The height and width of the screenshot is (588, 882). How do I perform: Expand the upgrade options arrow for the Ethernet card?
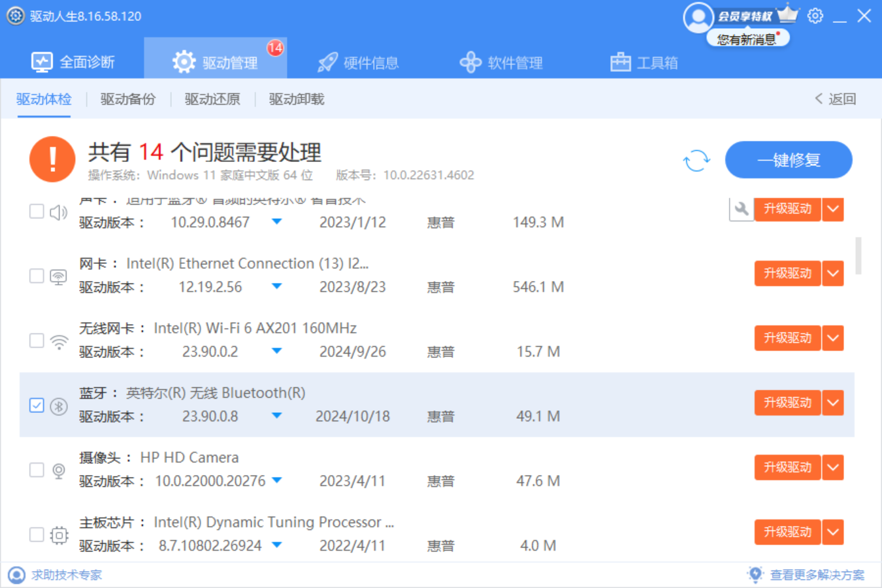(833, 273)
